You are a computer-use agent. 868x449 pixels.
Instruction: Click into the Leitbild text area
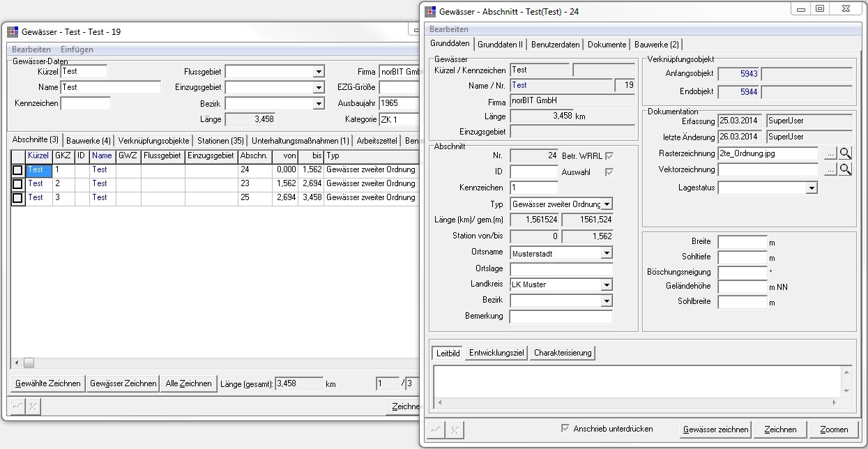637,381
